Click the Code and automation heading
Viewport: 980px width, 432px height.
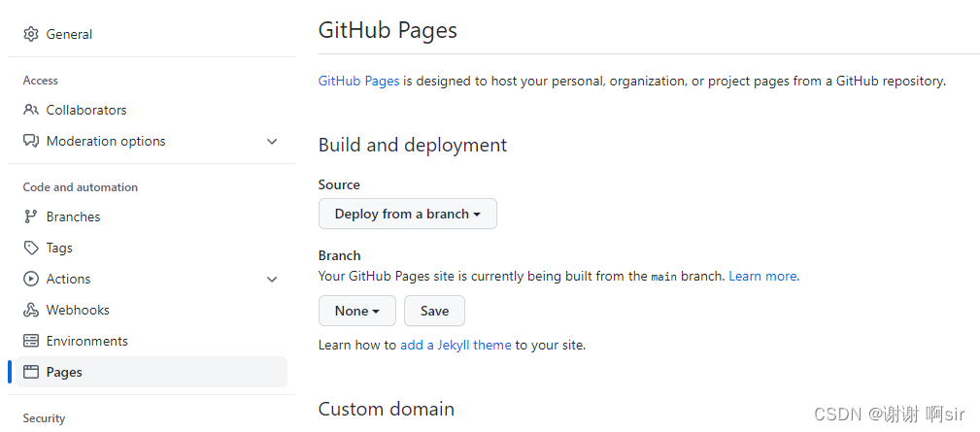(x=81, y=187)
